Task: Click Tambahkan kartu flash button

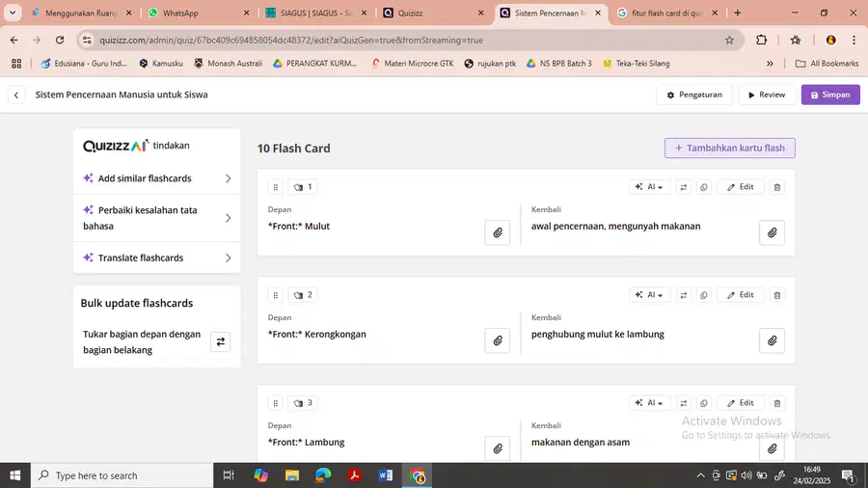Action: 730,148
